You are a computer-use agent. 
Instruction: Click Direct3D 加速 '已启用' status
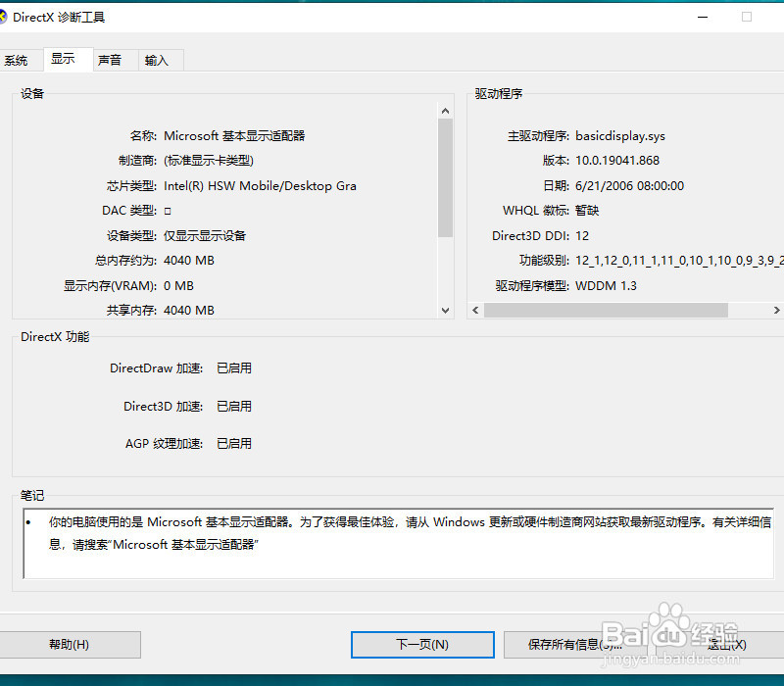234,407
